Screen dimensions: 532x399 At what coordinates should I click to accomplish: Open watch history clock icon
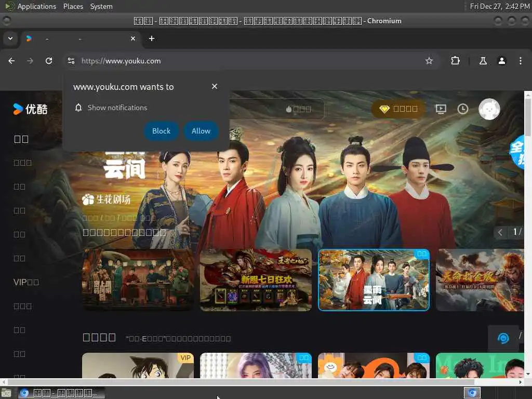463,109
